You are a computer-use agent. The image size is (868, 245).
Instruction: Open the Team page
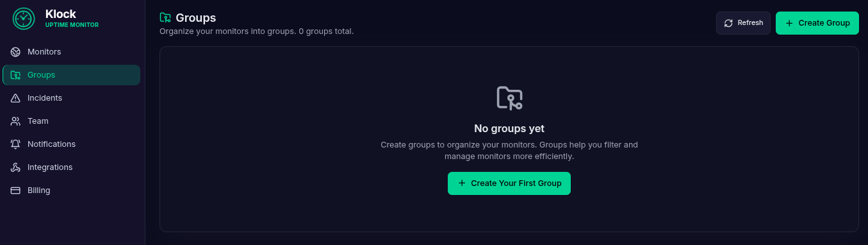pos(71,121)
